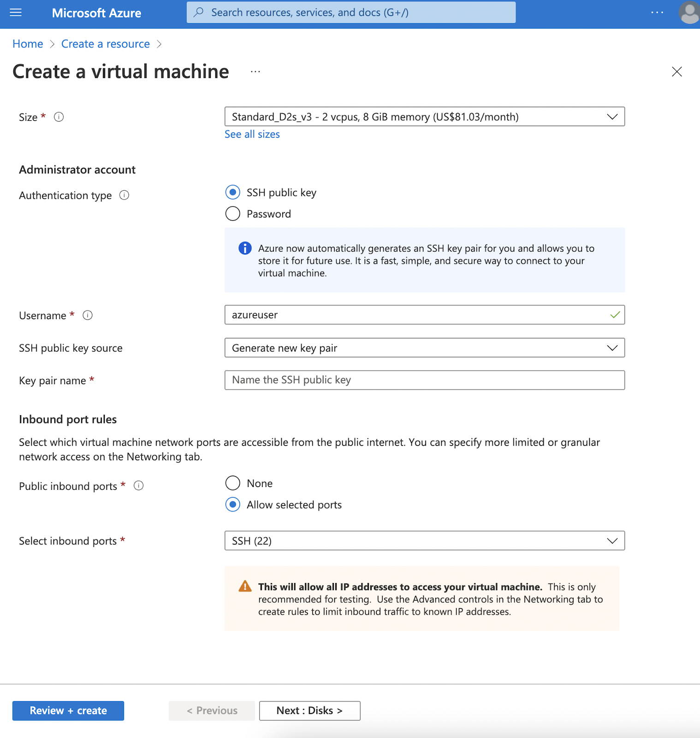
Task: Open SSH public key source dropdown
Action: [x=424, y=348]
